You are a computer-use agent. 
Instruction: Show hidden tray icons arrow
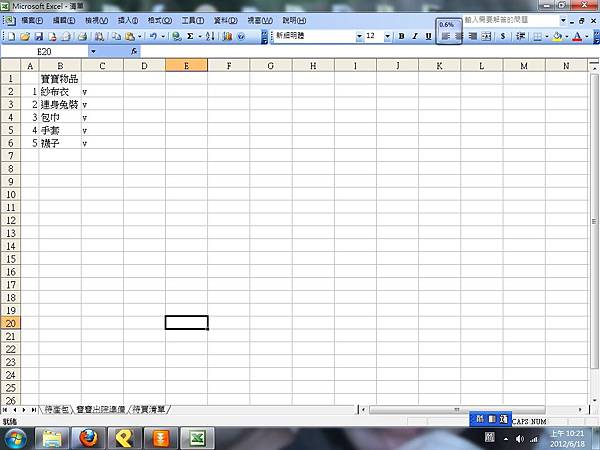click(506, 439)
